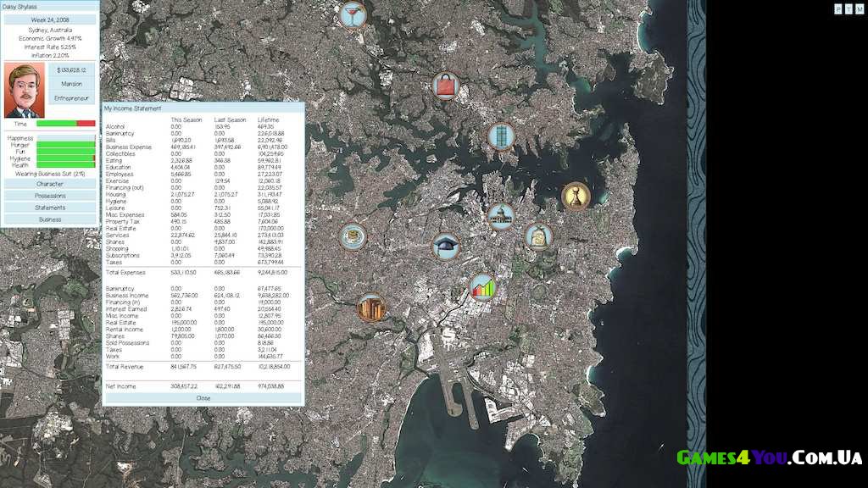This screenshot has width=868, height=488.
Task: Close the My Income Statement window
Action: pyautogui.click(x=203, y=397)
